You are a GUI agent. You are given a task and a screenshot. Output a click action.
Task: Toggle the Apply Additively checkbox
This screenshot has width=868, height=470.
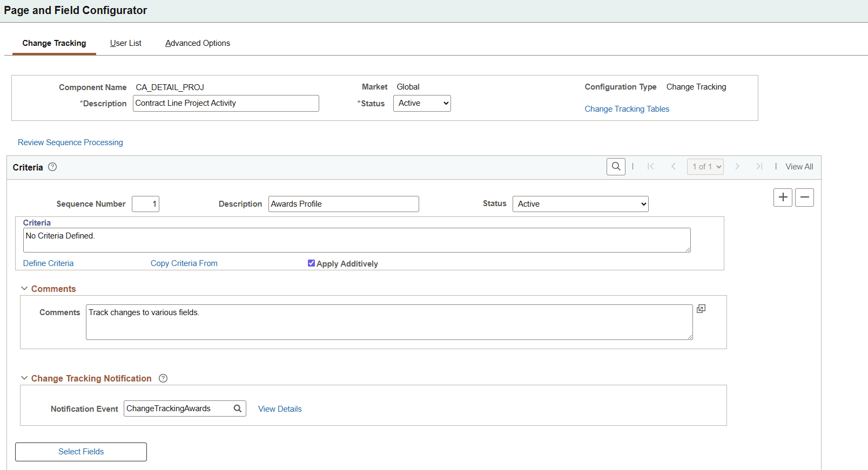pos(311,263)
